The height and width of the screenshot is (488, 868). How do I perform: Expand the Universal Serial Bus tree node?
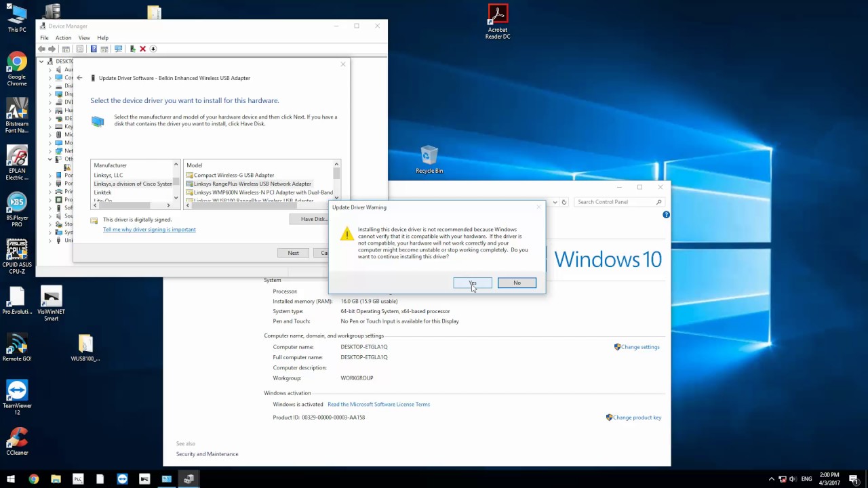click(x=50, y=241)
